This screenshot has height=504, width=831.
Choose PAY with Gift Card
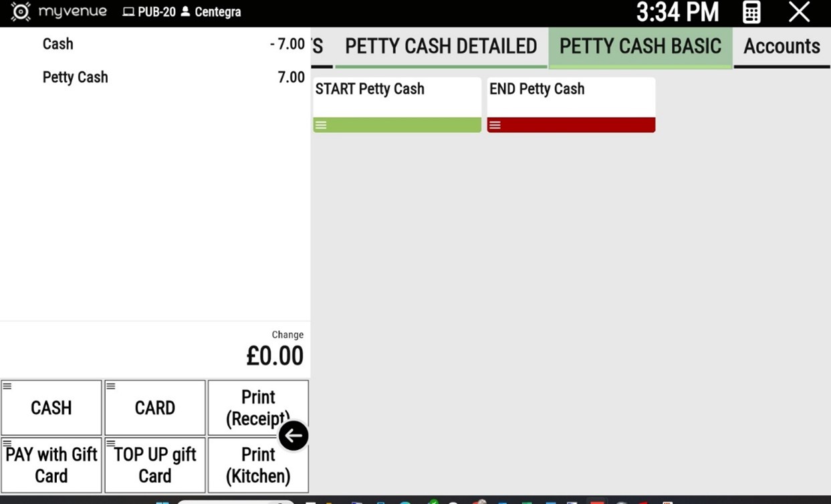click(51, 465)
